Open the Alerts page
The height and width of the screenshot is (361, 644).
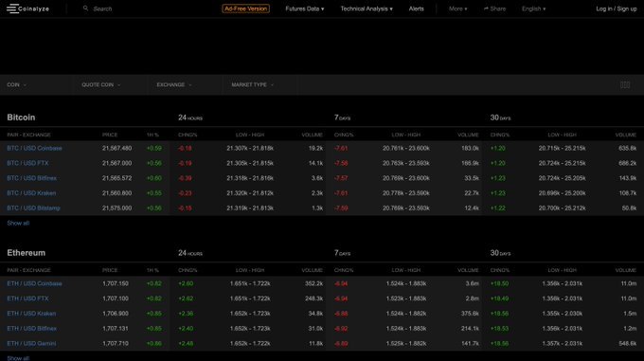click(416, 9)
